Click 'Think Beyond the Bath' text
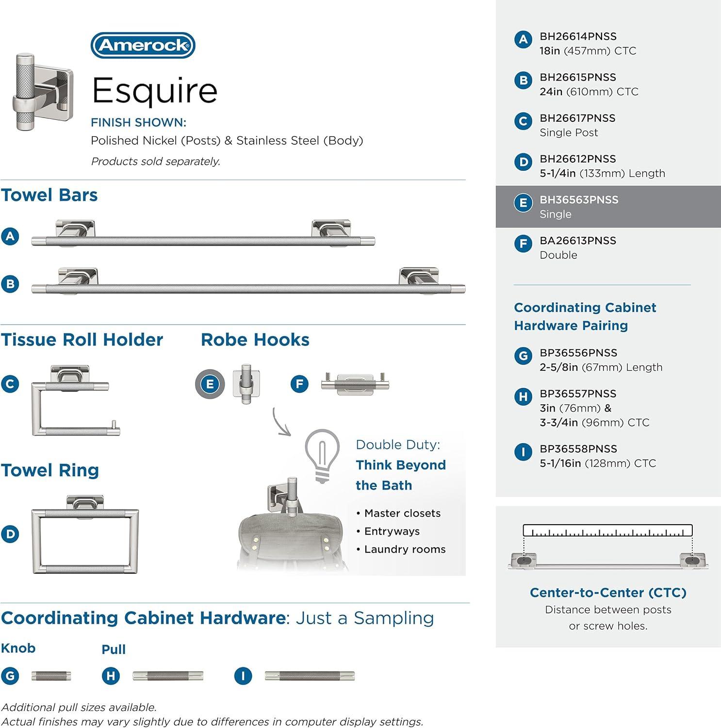The width and height of the screenshot is (721, 728). (x=401, y=475)
